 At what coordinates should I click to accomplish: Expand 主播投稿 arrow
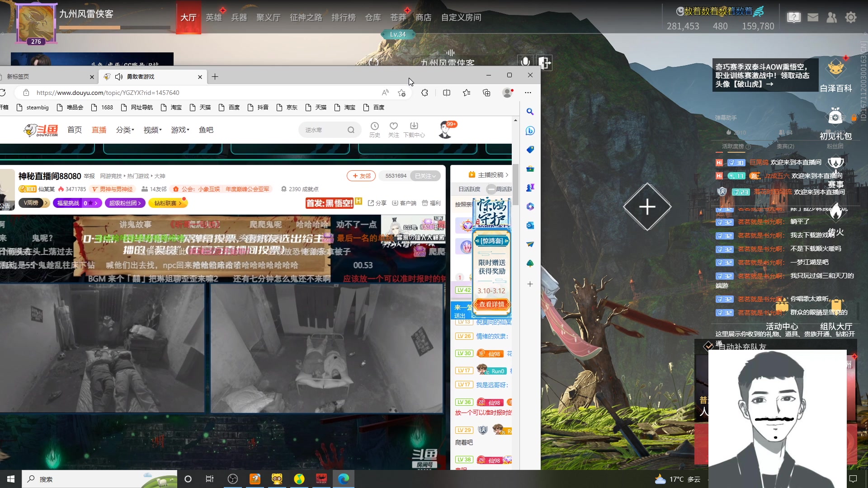click(507, 175)
